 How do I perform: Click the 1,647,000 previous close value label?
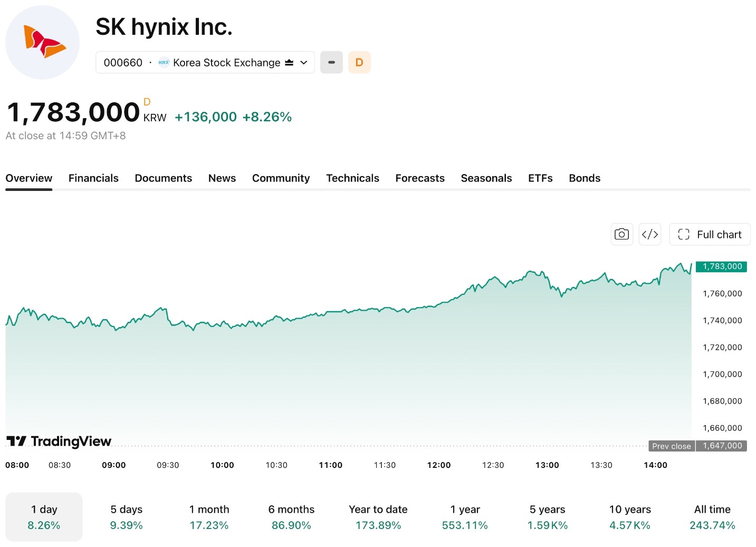(722, 446)
